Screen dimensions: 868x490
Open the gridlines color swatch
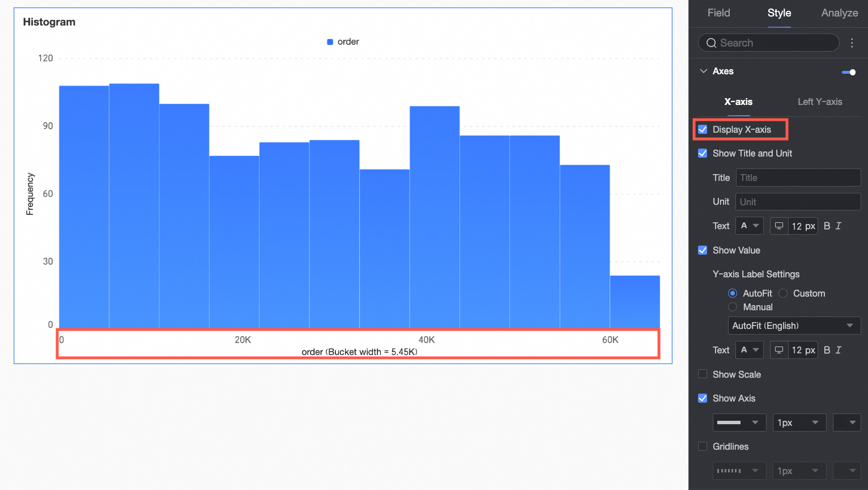point(847,471)
